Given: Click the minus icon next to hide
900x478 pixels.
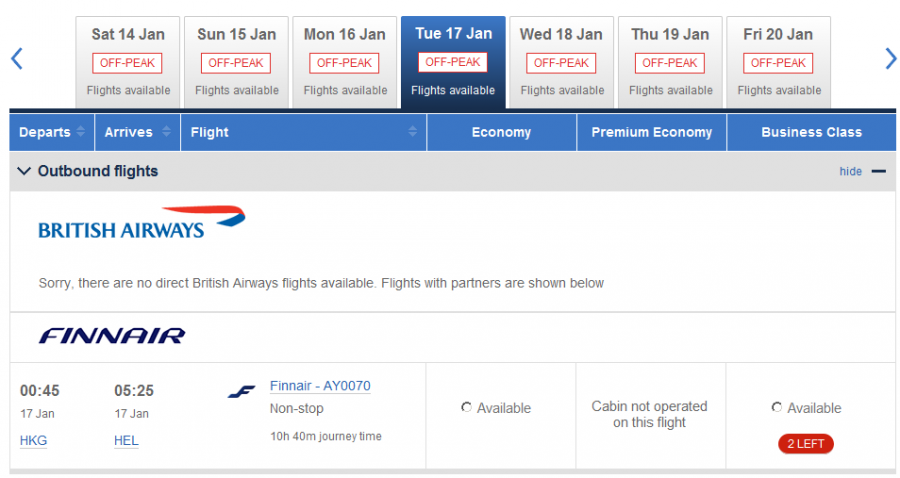Looking at the screenshot, I should click(878, 172).
